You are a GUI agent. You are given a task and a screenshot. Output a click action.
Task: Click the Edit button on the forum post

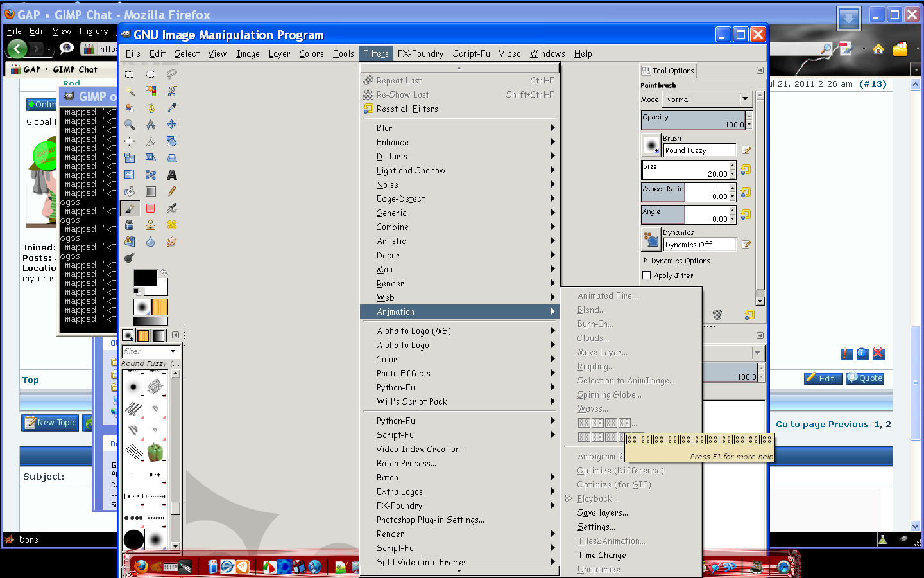(x=822, y=378)
